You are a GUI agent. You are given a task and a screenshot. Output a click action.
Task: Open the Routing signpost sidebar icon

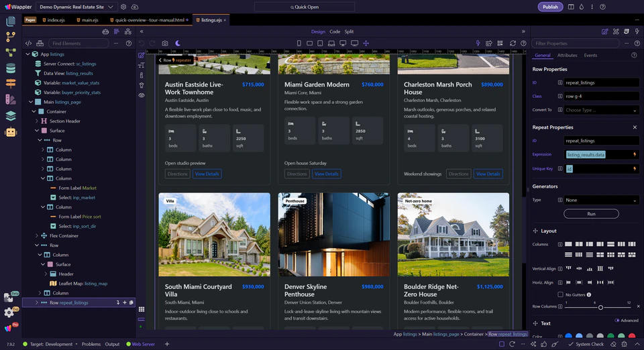(x=11, y=84)
